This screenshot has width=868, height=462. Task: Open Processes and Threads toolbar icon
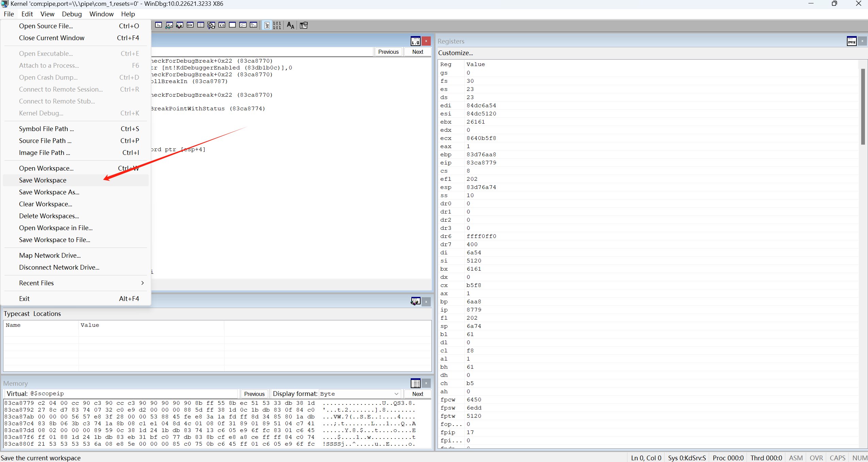243,25
